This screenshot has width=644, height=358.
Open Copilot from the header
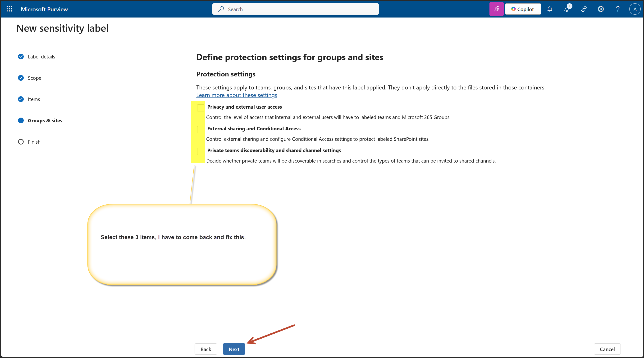pos(523,9)
